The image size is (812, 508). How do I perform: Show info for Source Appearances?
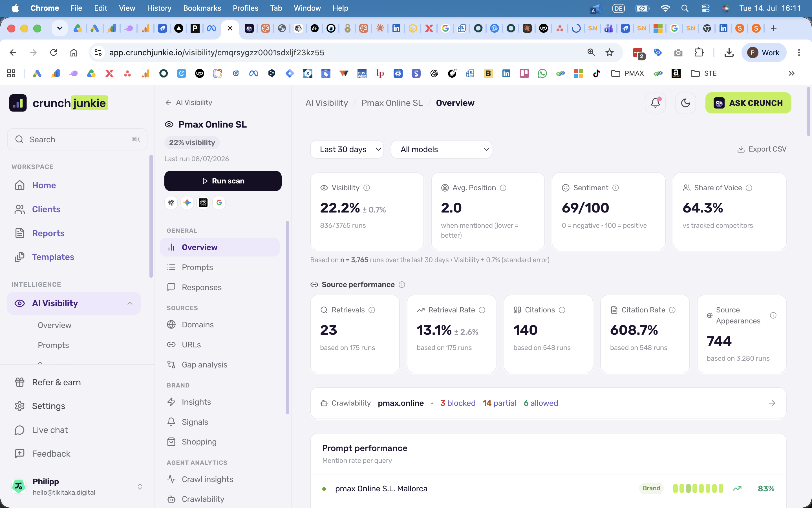773,316
